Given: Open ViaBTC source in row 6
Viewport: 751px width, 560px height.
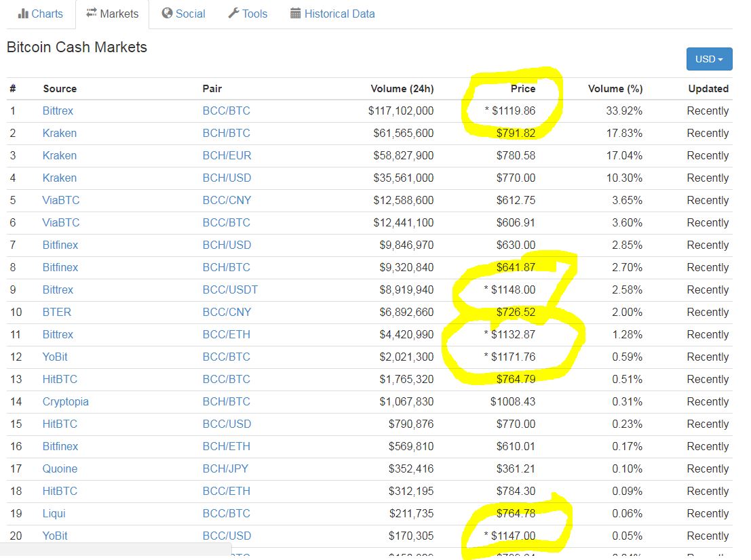Looking at the screenshot, I should 61,222.
